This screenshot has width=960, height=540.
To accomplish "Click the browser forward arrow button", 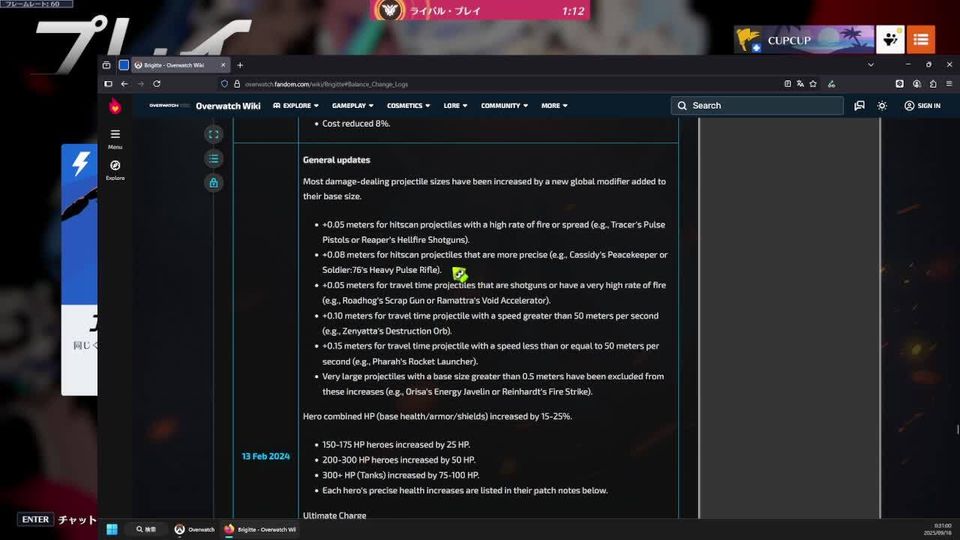I will pyautogui.click(x=141, y=84).
